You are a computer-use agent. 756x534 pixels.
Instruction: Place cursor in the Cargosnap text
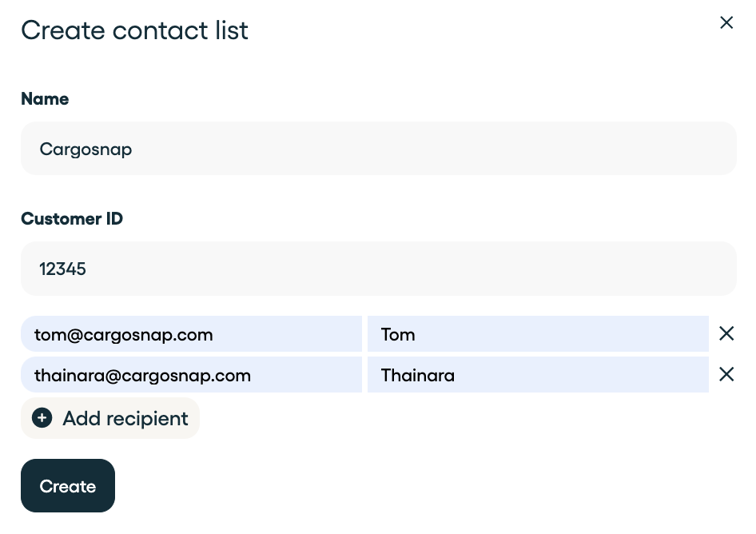click(x=86, y=149)
